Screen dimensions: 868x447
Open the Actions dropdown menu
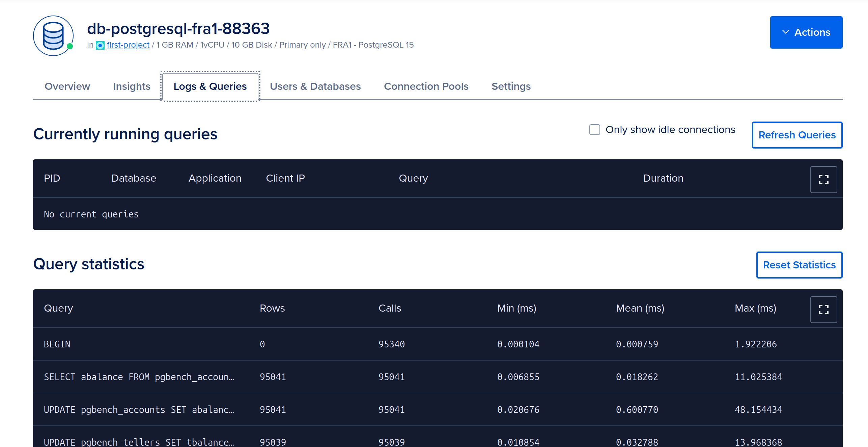806,32
